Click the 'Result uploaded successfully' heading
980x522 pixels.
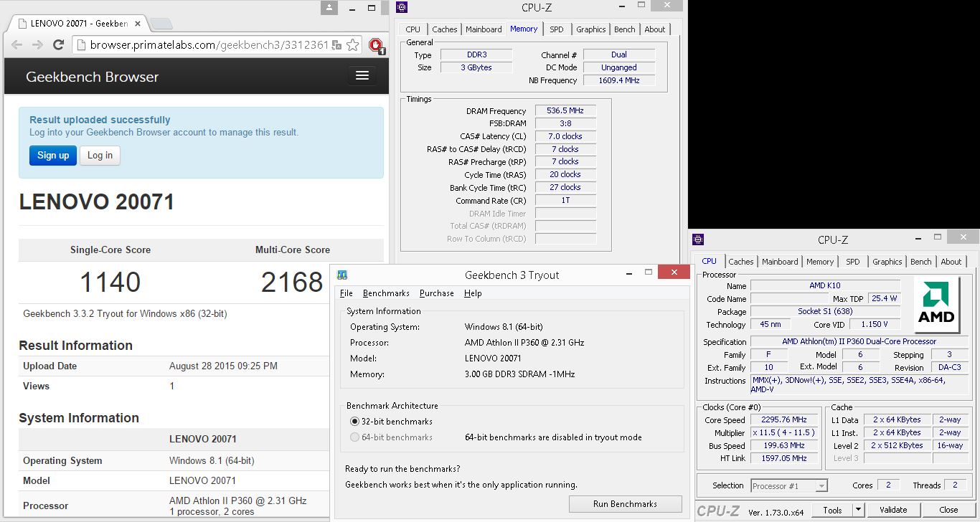tap(100, 120)
